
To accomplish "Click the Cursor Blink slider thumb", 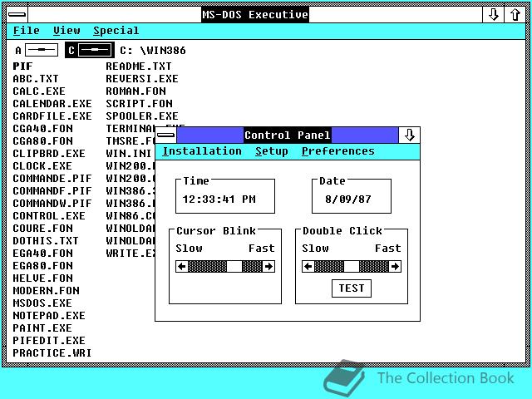I will click(234, 266).
